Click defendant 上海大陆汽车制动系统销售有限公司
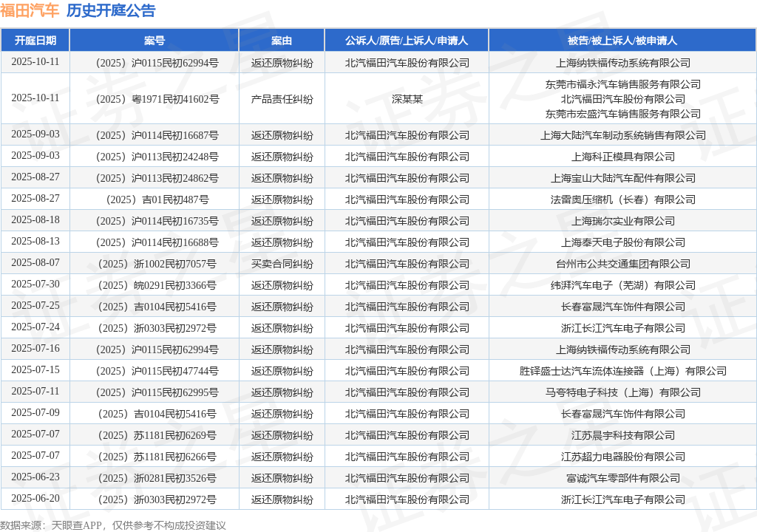 (x=622, y=135)
